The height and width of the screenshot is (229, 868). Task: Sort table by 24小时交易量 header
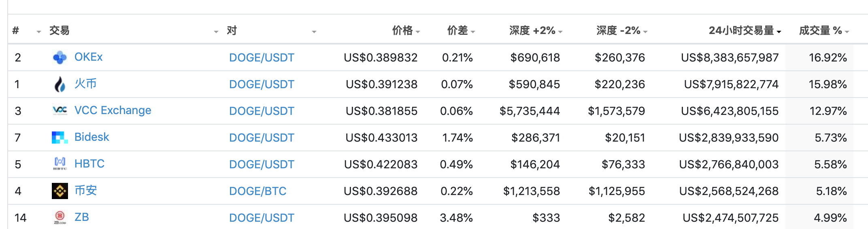[x=745, y=30]
